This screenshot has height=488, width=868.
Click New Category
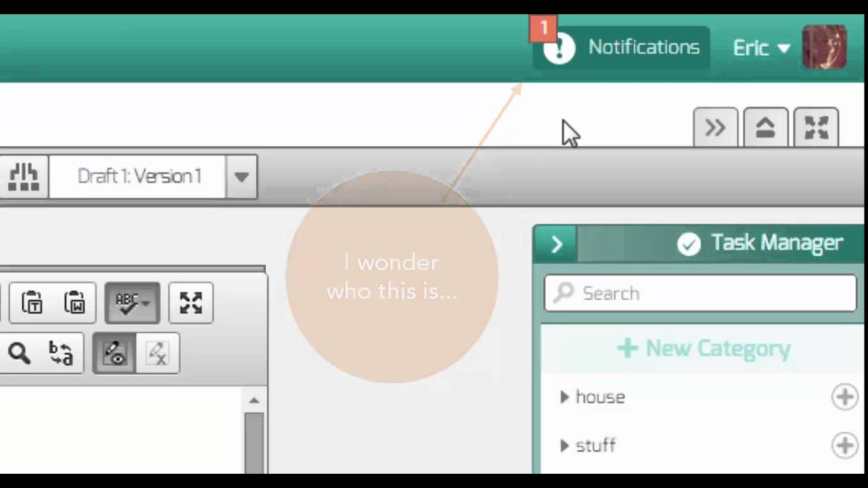[x=704, y=348]
